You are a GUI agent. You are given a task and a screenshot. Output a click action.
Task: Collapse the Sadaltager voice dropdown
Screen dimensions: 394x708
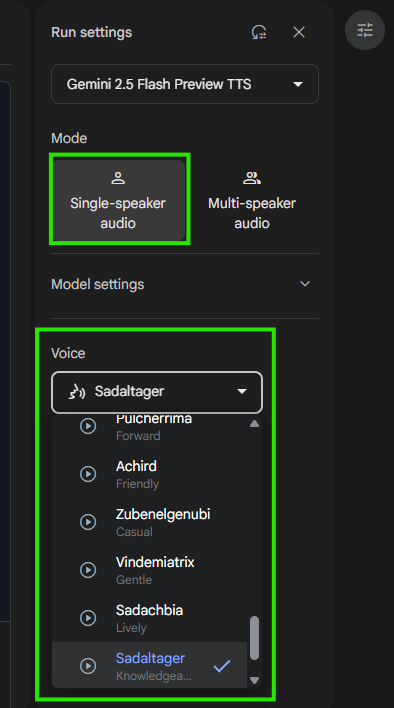[x=157, y=392]
